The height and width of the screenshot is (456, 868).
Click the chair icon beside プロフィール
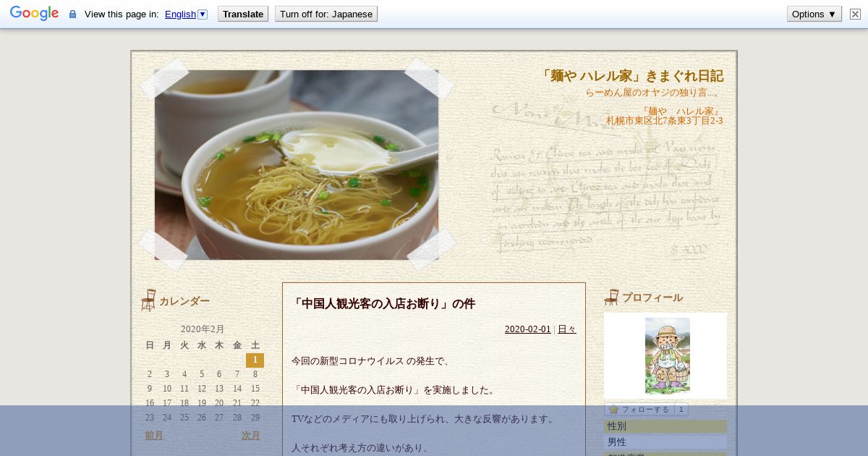click(x=611, y=297)
